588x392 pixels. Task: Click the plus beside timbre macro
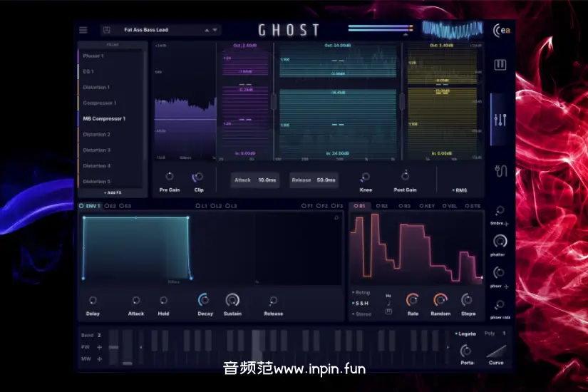tap(507, 224)
